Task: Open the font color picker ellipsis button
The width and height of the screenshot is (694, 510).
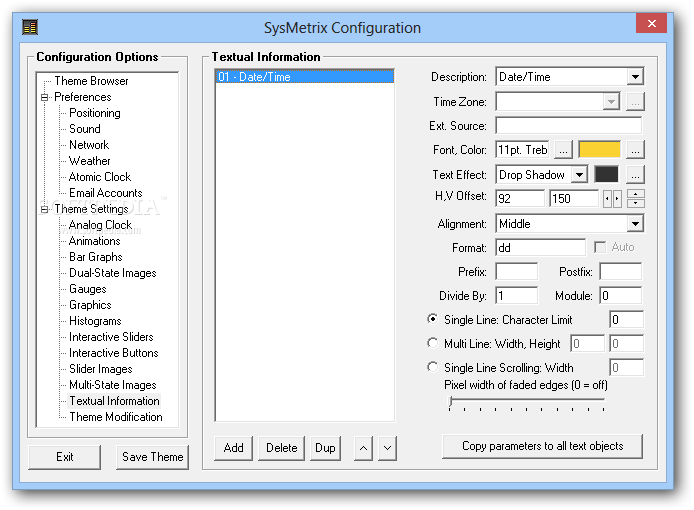Action: [x=635, y=150]
